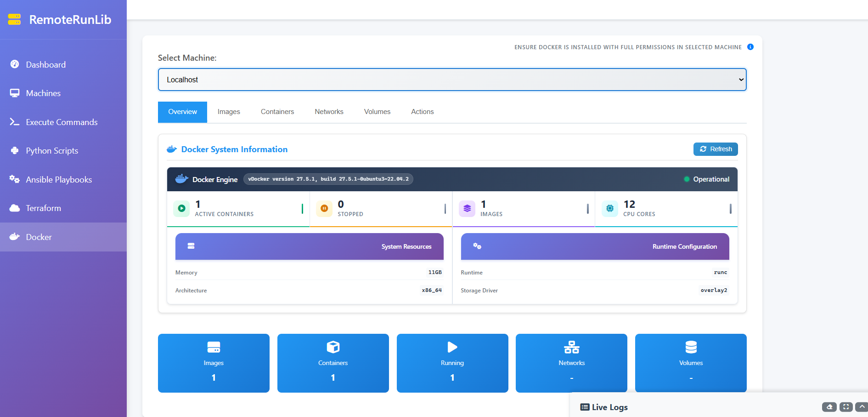Viewport: 868px width, 417px height.
Task: Click the Live Logs clear button
Action: [x=829, y=407]
